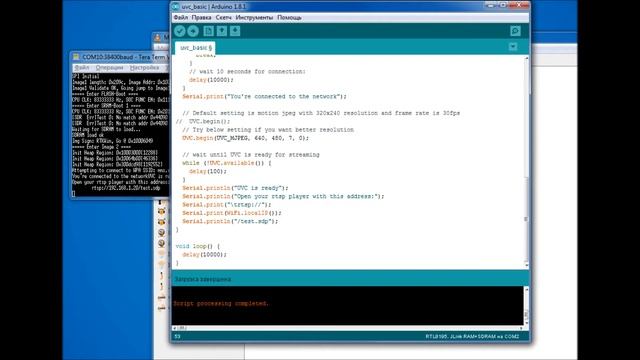Viewport: 640px width, 360px height.
Task: Click the 'delay(100);' line
Action: click(x=208, y=171)
